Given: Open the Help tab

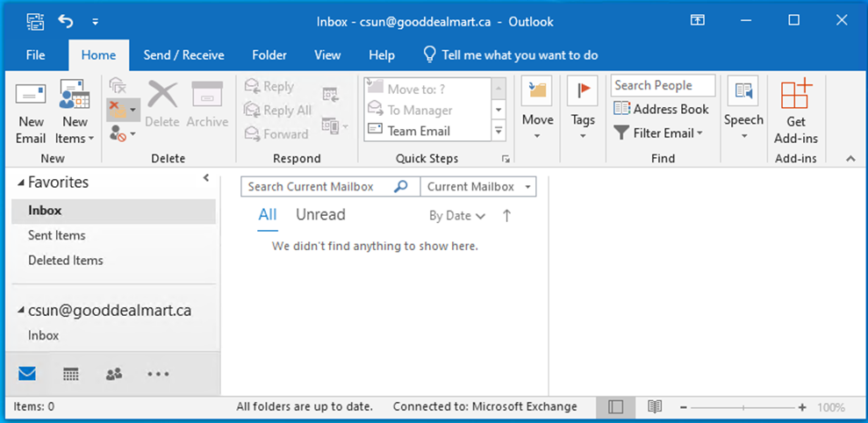Looking at the screenshot, I should pos(382,55).
